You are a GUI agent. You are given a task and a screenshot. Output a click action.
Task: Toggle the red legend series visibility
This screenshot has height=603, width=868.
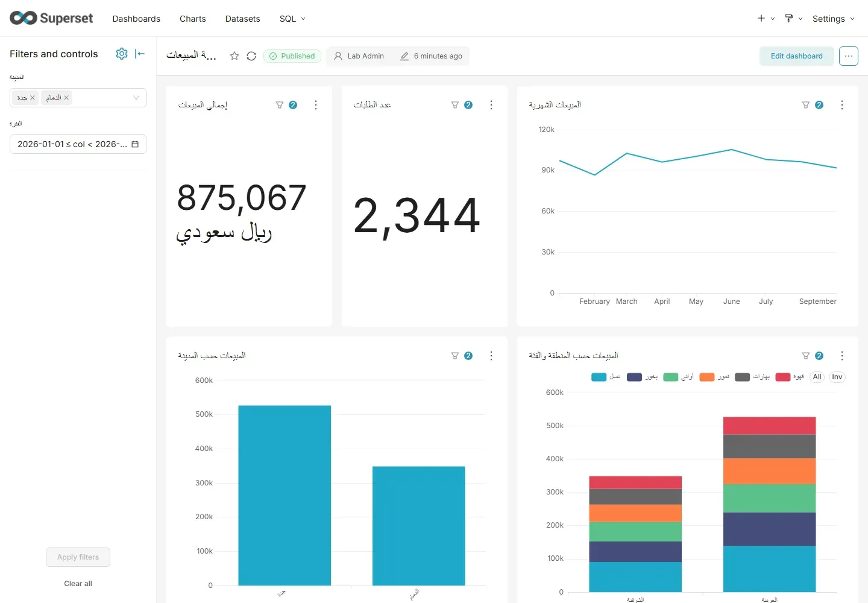click(790, 377)
